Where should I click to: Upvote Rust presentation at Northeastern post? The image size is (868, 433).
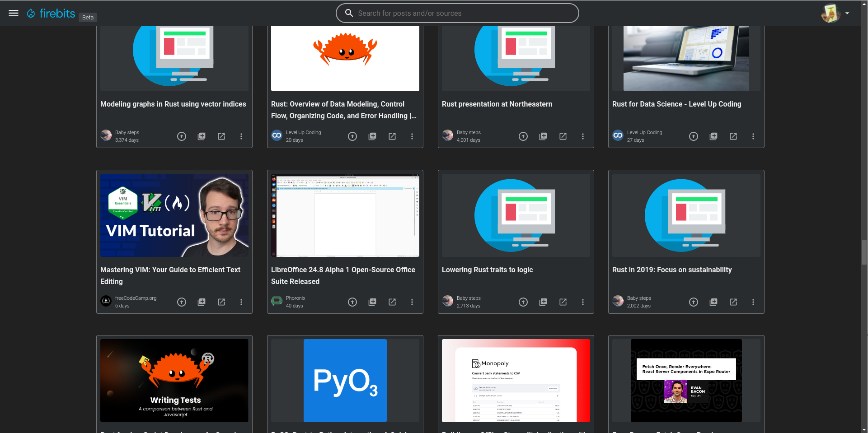523,136
